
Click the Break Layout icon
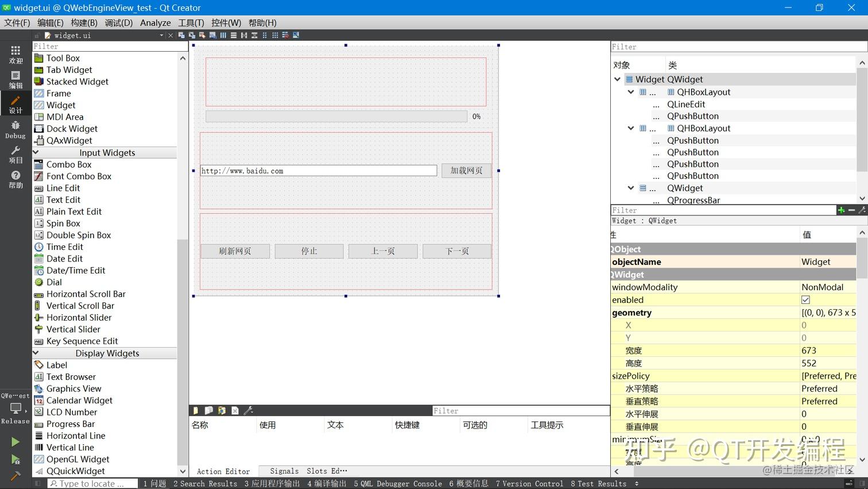(x=284, y=35)
